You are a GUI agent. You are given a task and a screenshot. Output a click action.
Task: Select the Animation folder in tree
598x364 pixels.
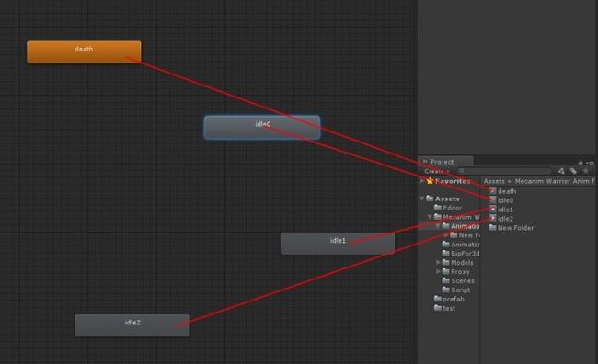coord(461,226)
